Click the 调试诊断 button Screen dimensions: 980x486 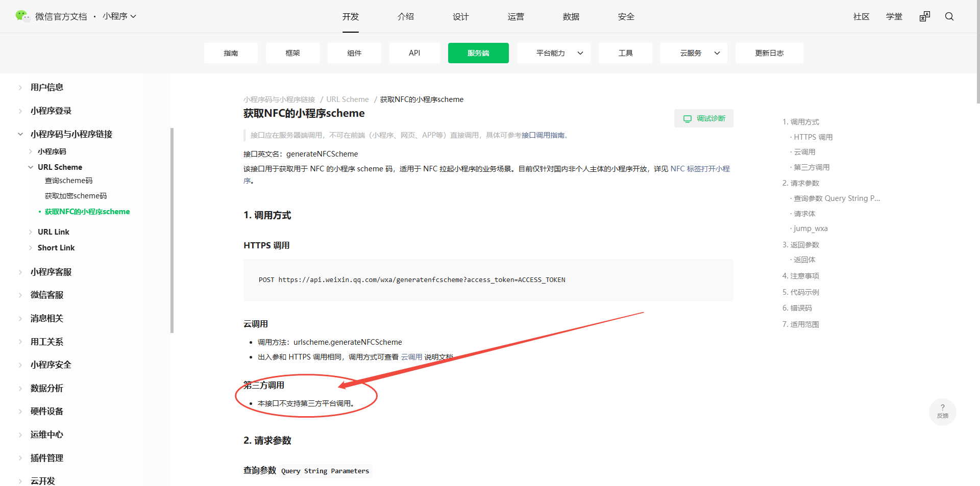pyautogui.click(x=704, y=118)
